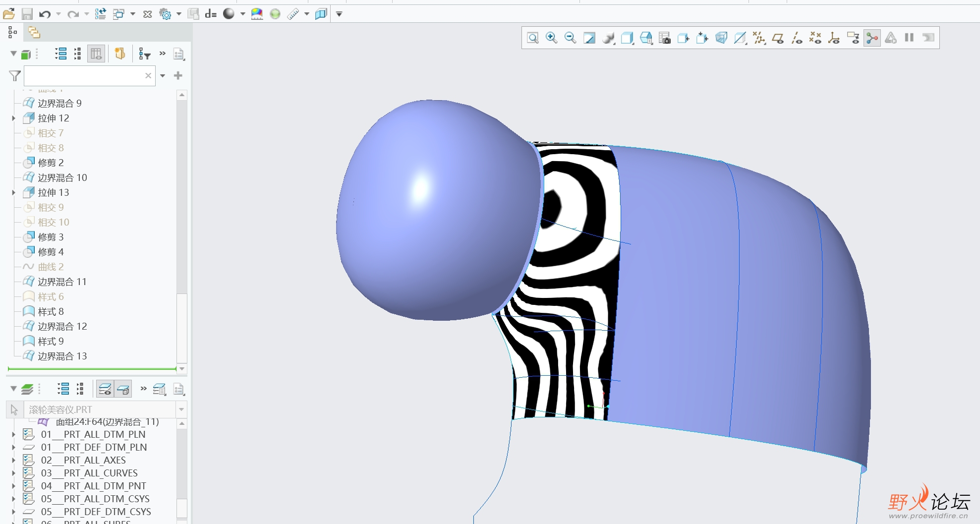This screenshot has height=524, width=980.
Task: Click the Refit view icon
Action: click(533, 38)
